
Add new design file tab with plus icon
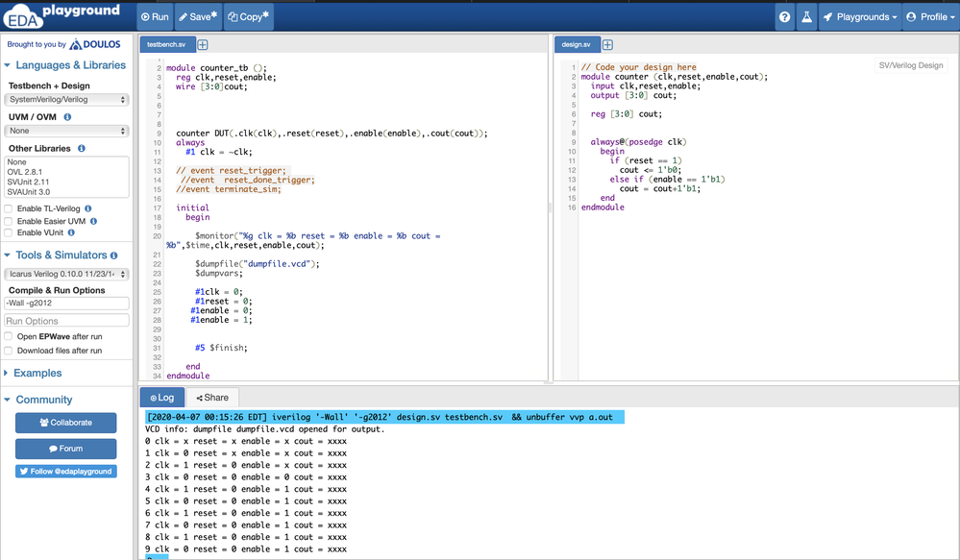[607, 44]
